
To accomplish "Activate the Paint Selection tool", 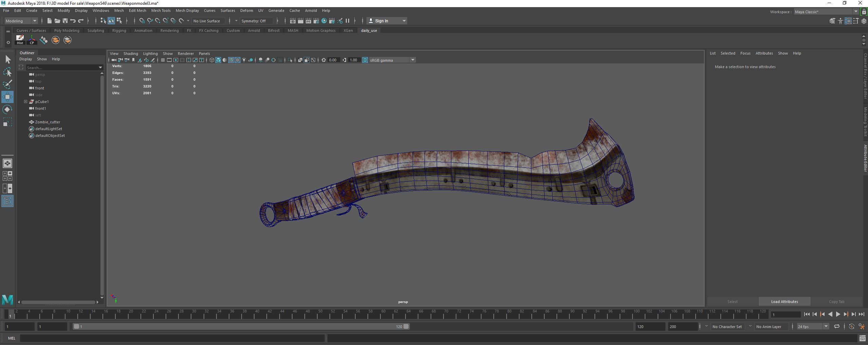I will [x=7, y=84].
